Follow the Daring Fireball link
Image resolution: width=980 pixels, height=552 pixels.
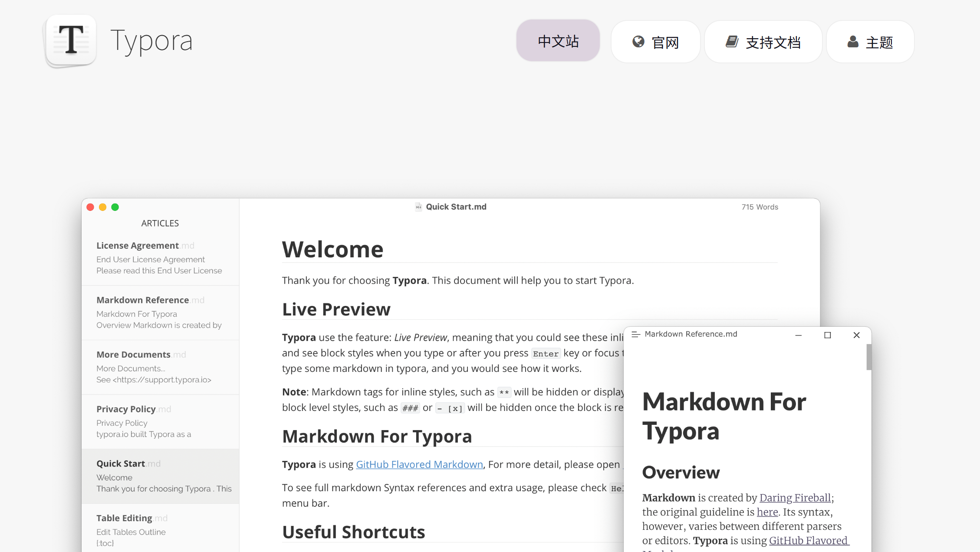[795, 498]
